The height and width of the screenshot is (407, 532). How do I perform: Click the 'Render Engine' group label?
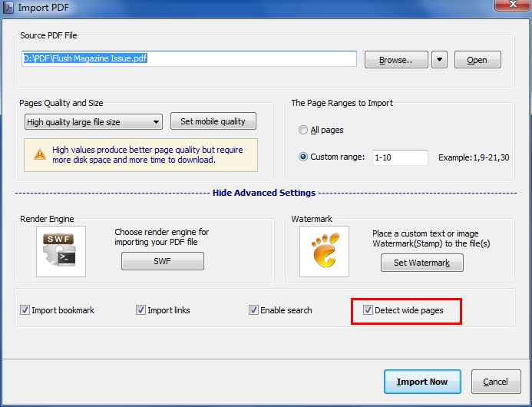(x=47, y=219)
